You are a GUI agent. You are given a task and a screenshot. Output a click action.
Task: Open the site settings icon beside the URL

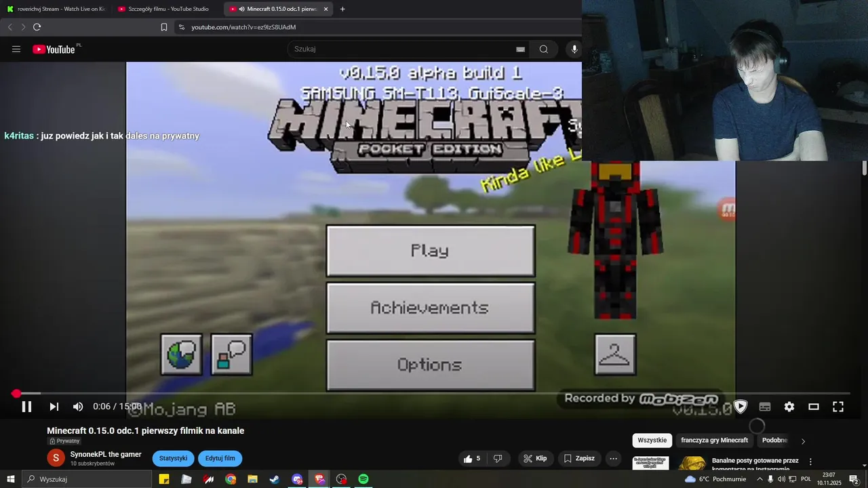[x=181, y=27]
